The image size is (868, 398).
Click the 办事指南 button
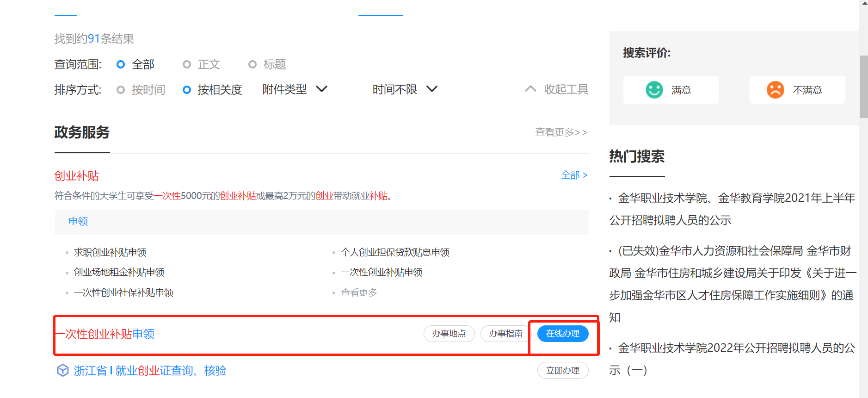pyautogui.click(x=506, y=334)
